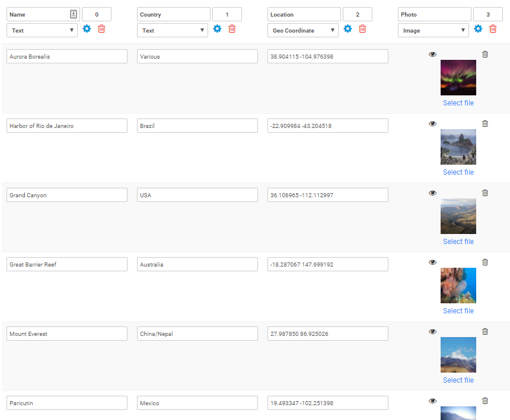Click the Great Barrier Reef thumbnail

point(458,285)
